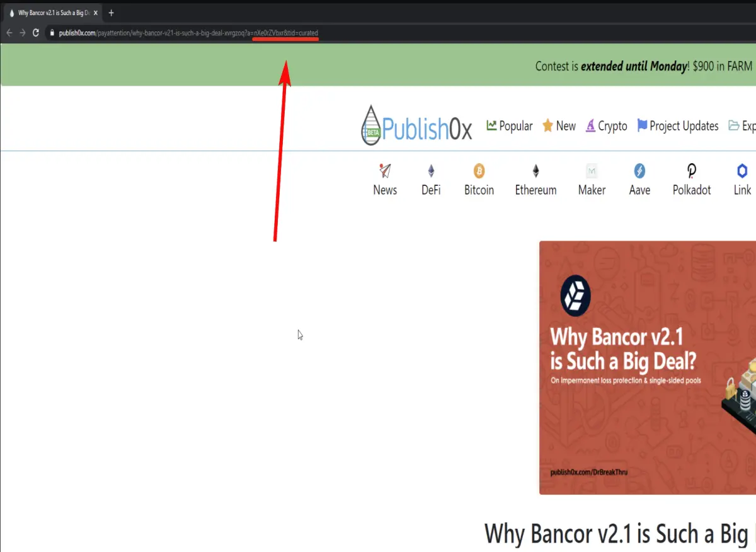Click the publish0x.com address bar URL
Viewport: 756px width, 552px height.
coord(188,33)
